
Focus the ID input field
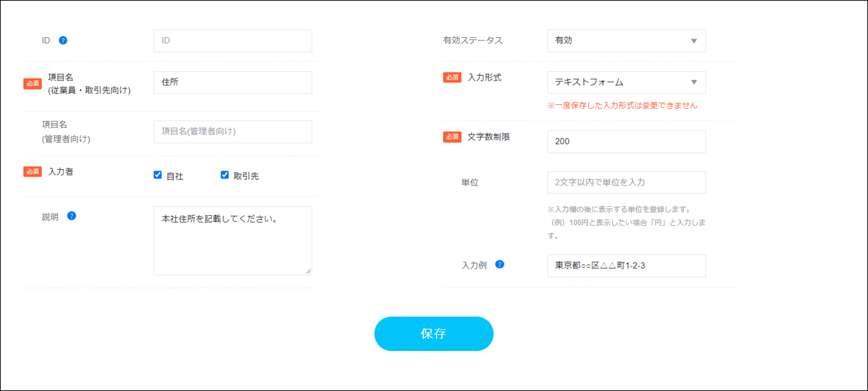point(232,41)
